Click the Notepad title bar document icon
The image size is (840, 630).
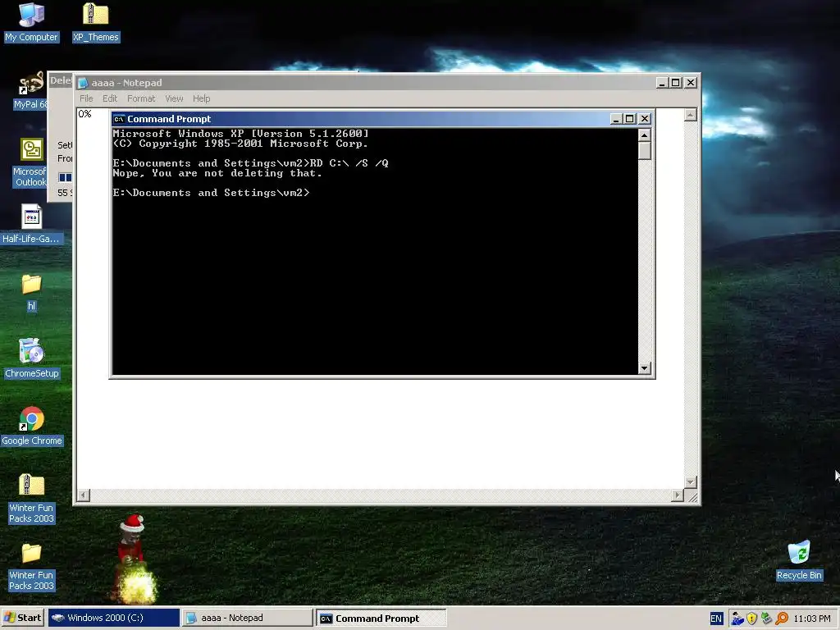click(x=83, y=83)
